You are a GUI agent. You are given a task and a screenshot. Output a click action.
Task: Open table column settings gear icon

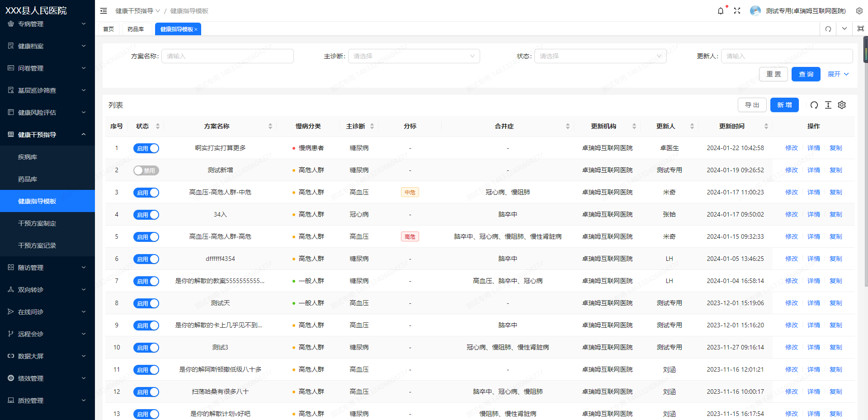pyautogui.click(x=841, y=105)
